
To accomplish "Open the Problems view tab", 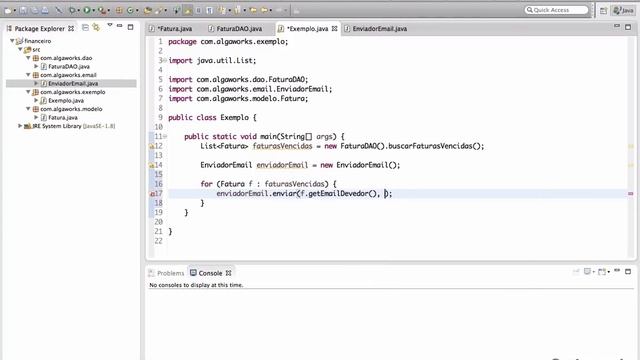I will 167,273.
